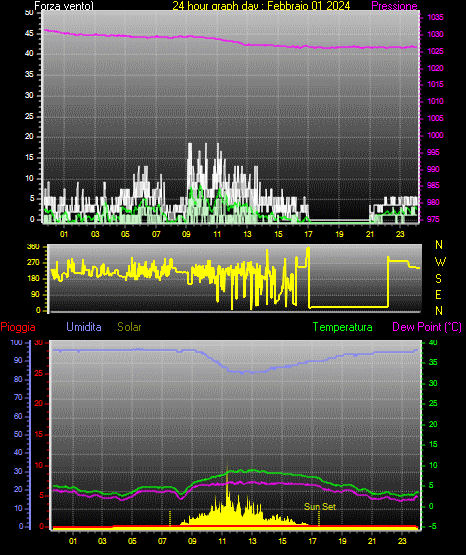Click the S compass direction label

coord(438,279)
